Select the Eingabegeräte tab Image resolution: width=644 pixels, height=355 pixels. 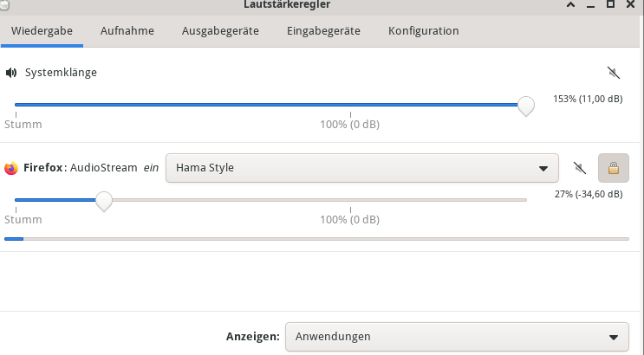pos(323,31)
